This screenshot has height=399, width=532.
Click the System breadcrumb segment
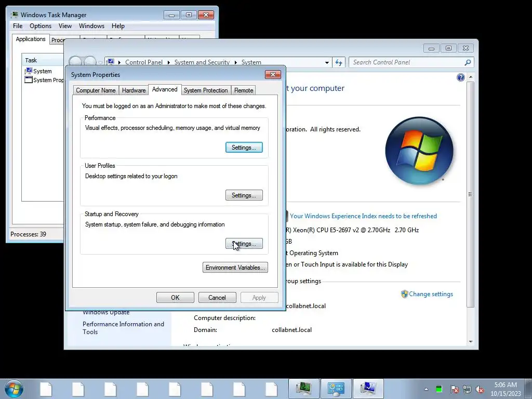[x=251, y=62]
